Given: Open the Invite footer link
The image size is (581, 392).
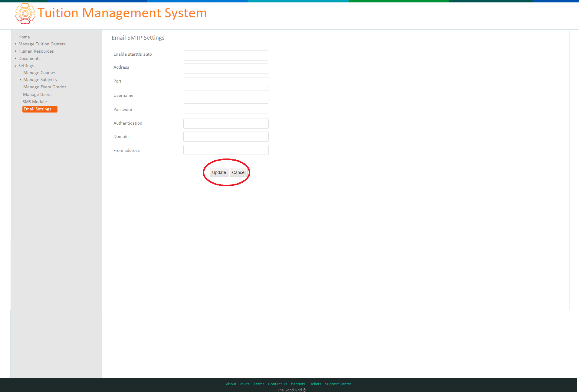Looking at the screenshot, I should (x=245, y=384).
